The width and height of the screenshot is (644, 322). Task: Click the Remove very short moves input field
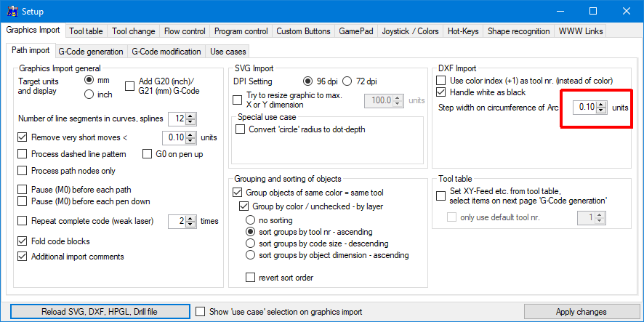click(173, 137)
